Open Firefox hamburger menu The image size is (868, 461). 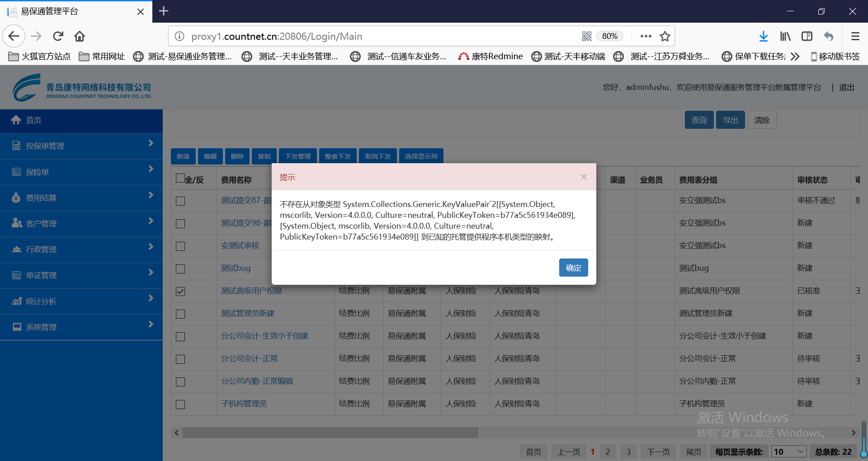(855, 36)
